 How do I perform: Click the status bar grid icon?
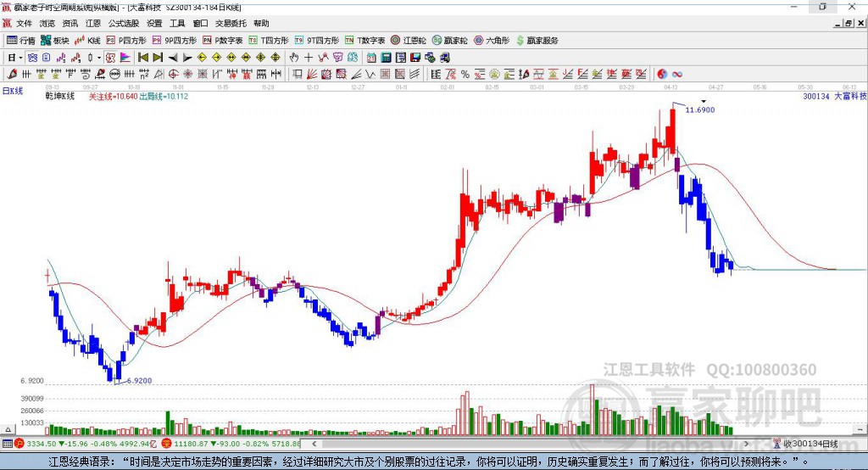(7, 444)
